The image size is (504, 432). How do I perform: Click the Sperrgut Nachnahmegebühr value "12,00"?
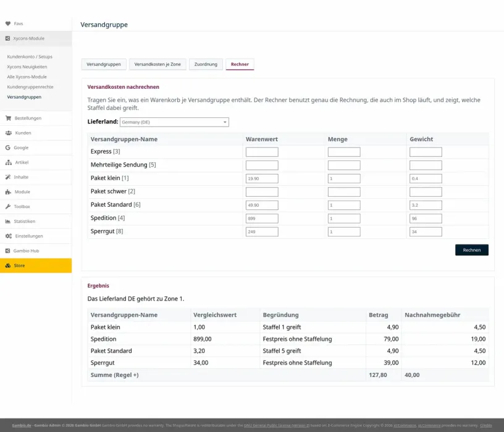point(478,363)
